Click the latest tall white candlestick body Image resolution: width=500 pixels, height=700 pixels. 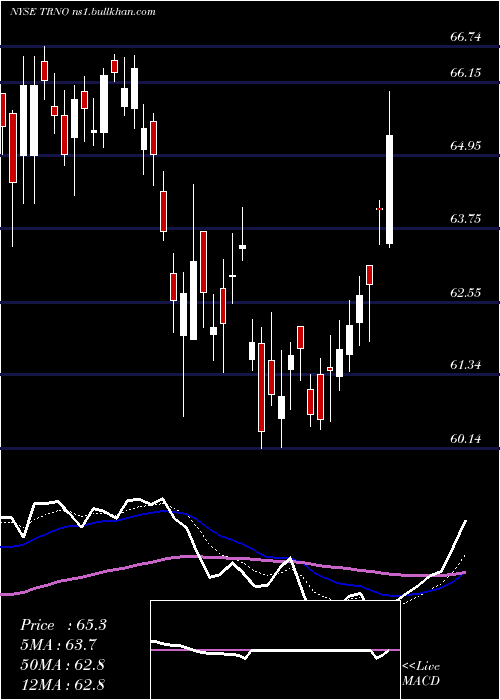point(390,189)
